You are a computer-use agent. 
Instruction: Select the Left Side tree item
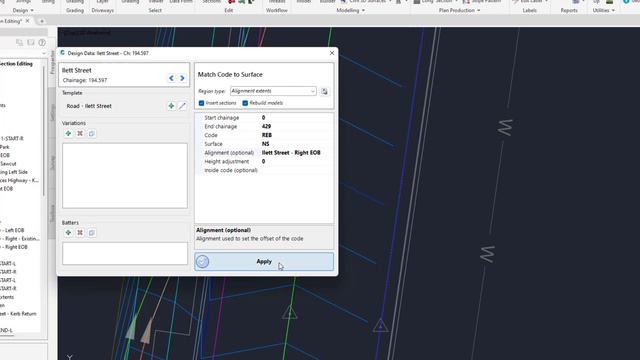pyautogui.click(x=14, y=172)
